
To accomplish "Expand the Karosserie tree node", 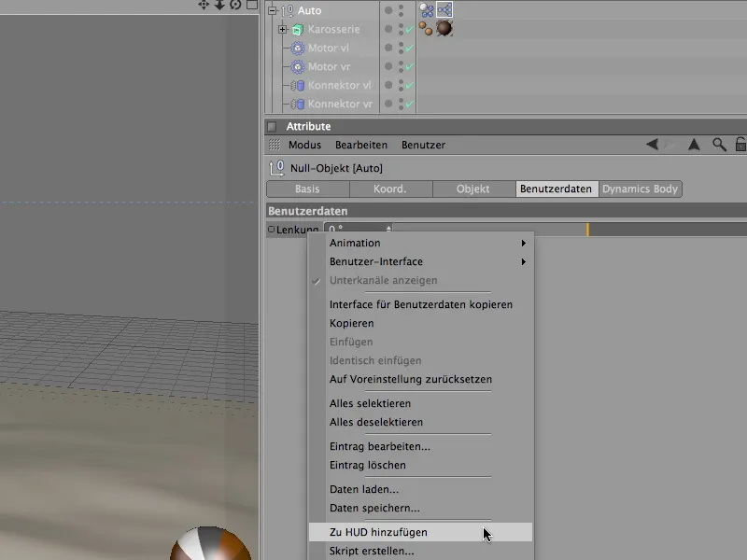I will 283,29.
